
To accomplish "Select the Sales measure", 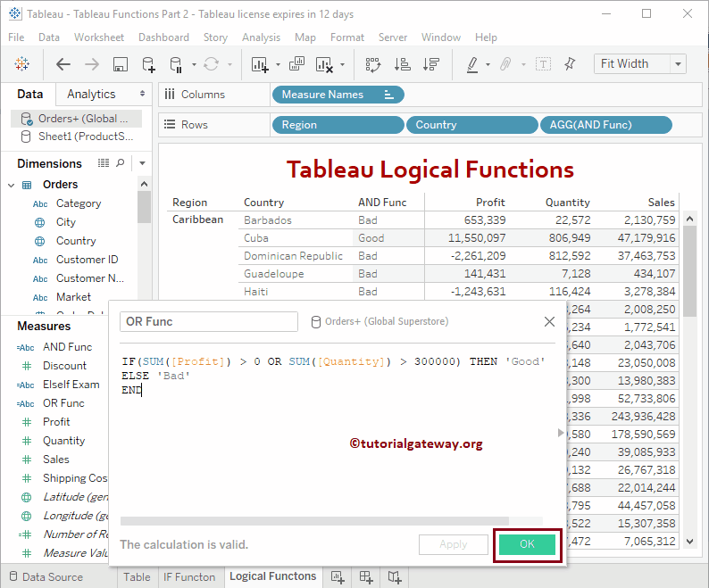I will (x=56, y=460).
